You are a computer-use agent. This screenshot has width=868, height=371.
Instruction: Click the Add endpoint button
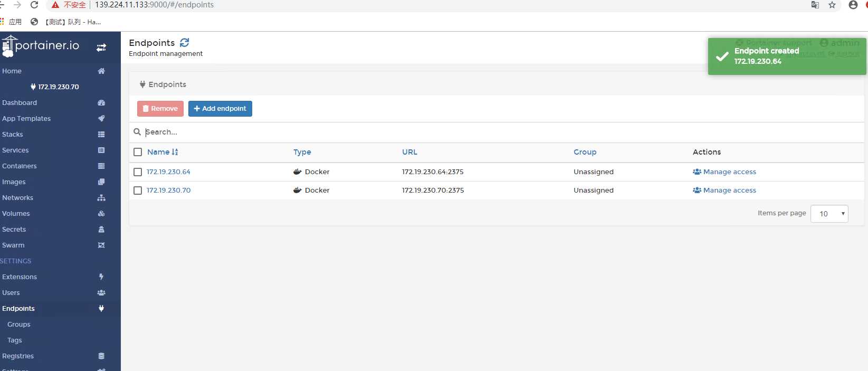click(x=220, y=109)
